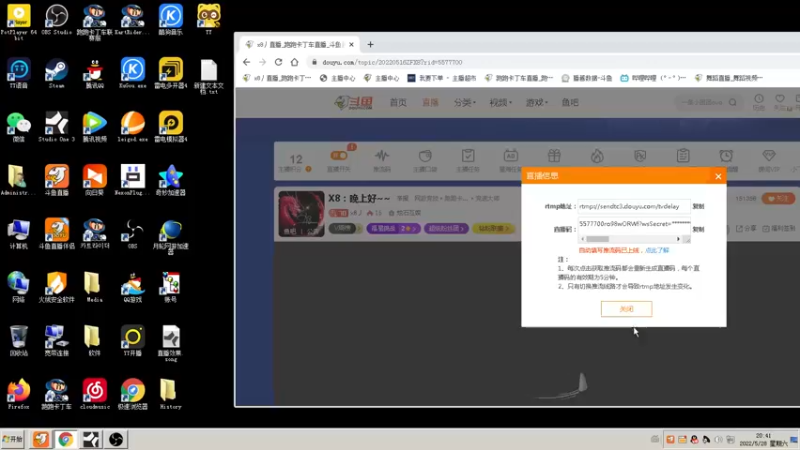Open the Media folder on desktop
The image size is (800, 450).
(x=92, y=288)
